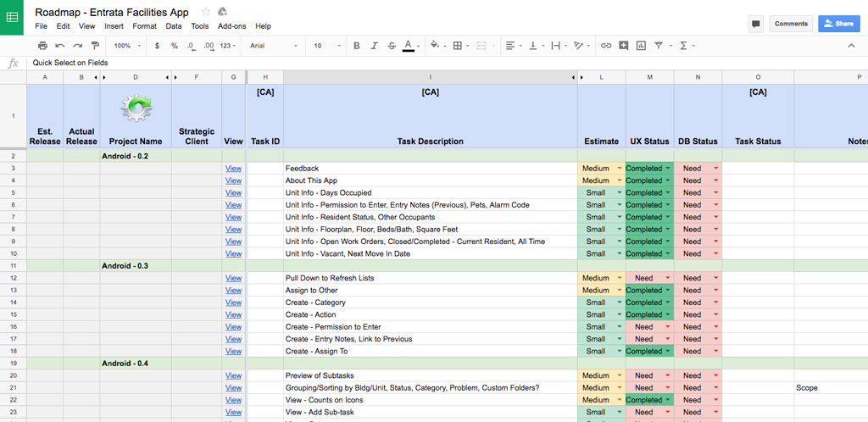This screenshot has height=422, width=868.
Task: Open the File menu
Action: pos(41,26)
